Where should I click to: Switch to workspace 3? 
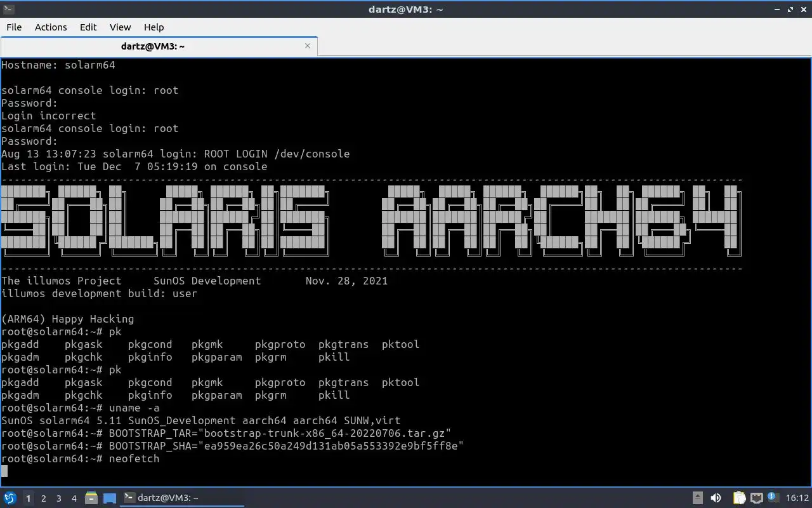coord(58,498)
